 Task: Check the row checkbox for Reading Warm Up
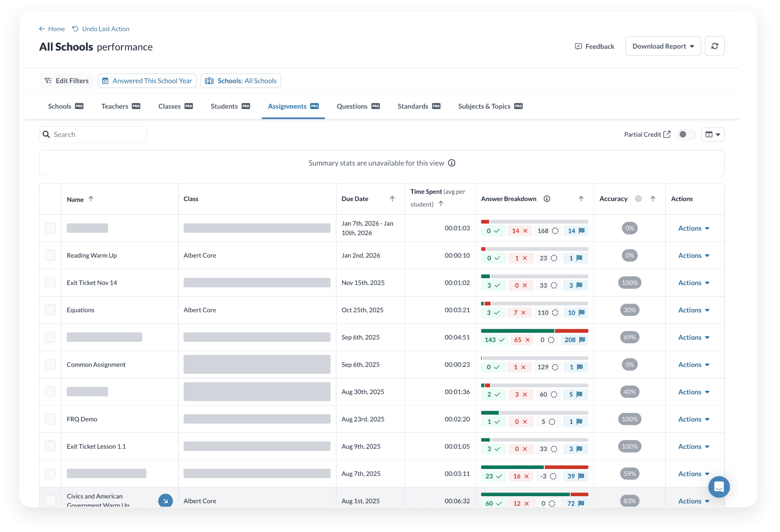(x=50, y=255)
